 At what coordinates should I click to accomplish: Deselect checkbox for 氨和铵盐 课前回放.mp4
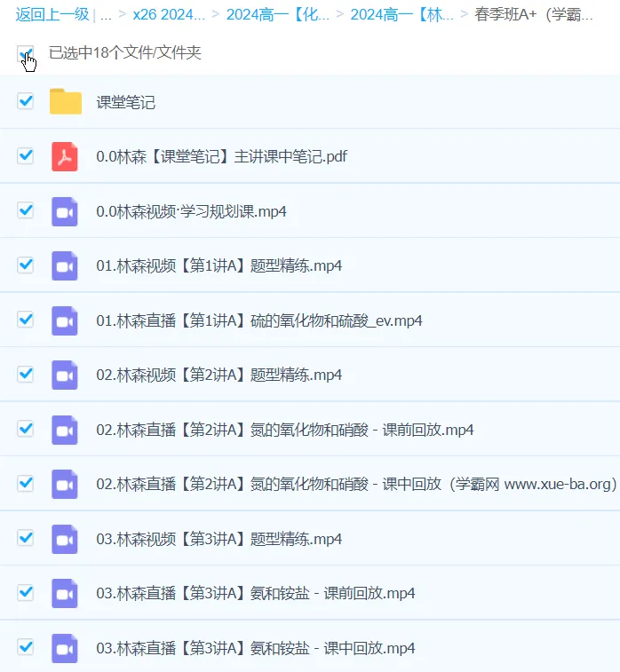26,592
